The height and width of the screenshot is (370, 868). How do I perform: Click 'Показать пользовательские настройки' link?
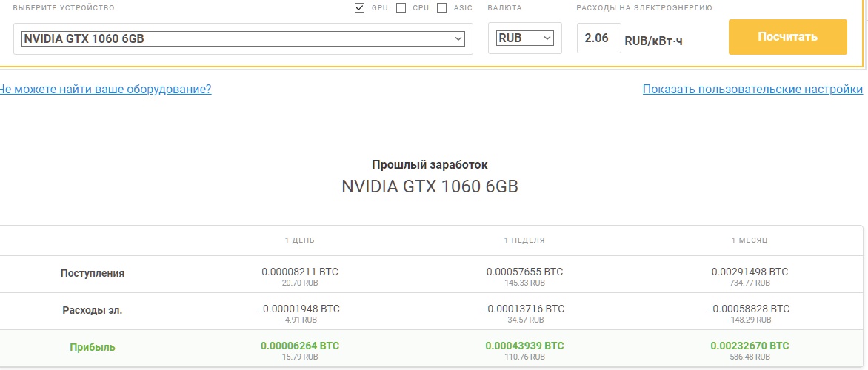click(x=753, y=89)
